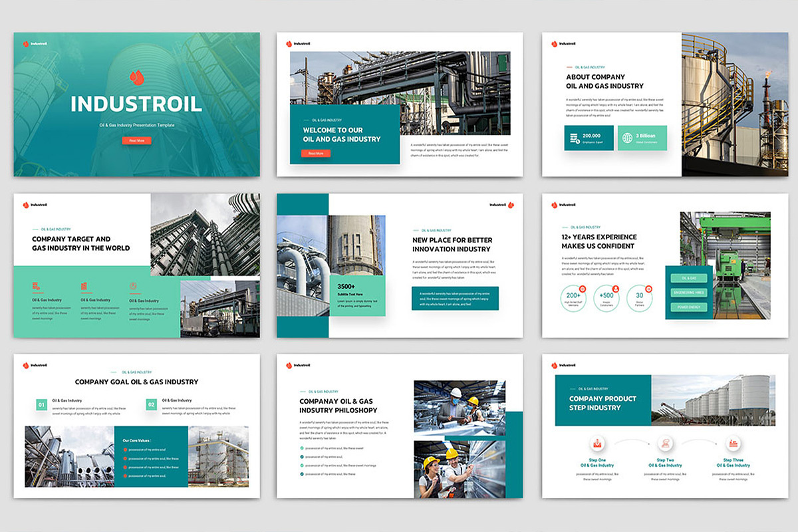Viewport: 798px width, 532px height.
Task: Click the Industroil logo on the About Company slide
Action: pyautogui.click(x=563, y=44)
